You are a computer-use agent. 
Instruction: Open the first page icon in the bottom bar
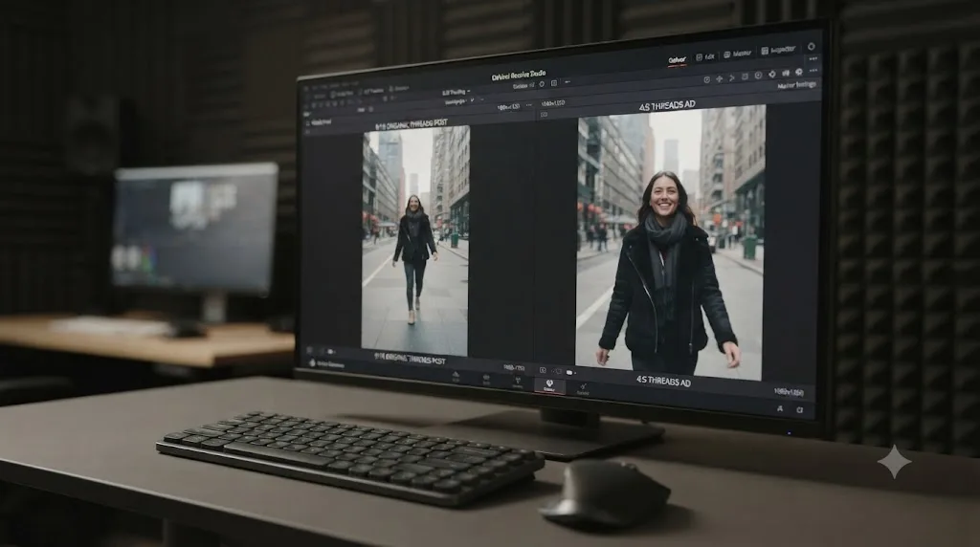point(456,377)
